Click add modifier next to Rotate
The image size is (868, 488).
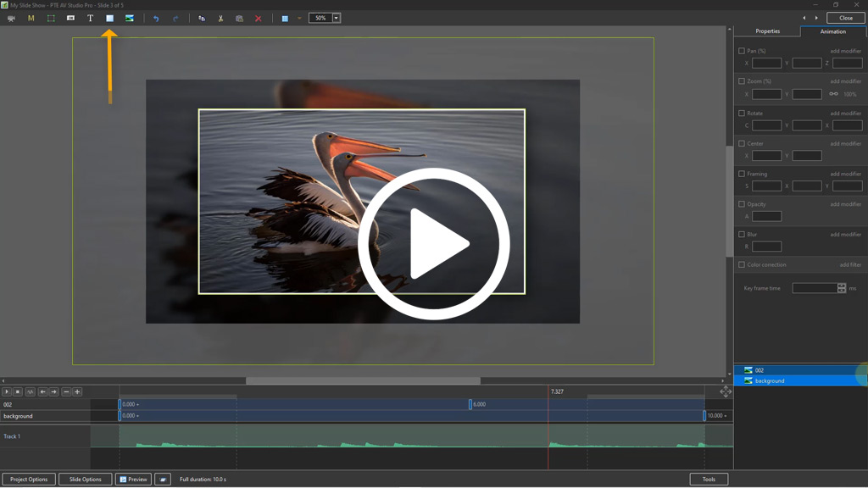pyautogui.click(x=845, y=113)
